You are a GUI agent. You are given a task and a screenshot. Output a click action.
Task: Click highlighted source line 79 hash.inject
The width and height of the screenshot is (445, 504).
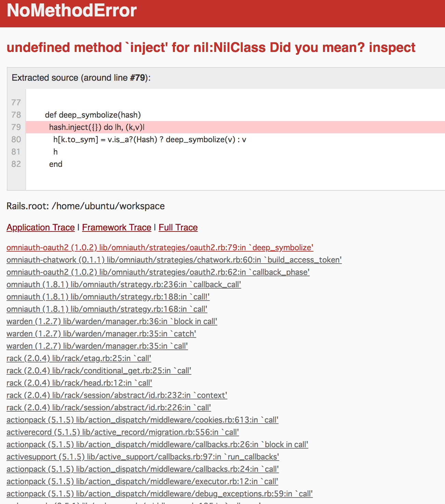97,127
